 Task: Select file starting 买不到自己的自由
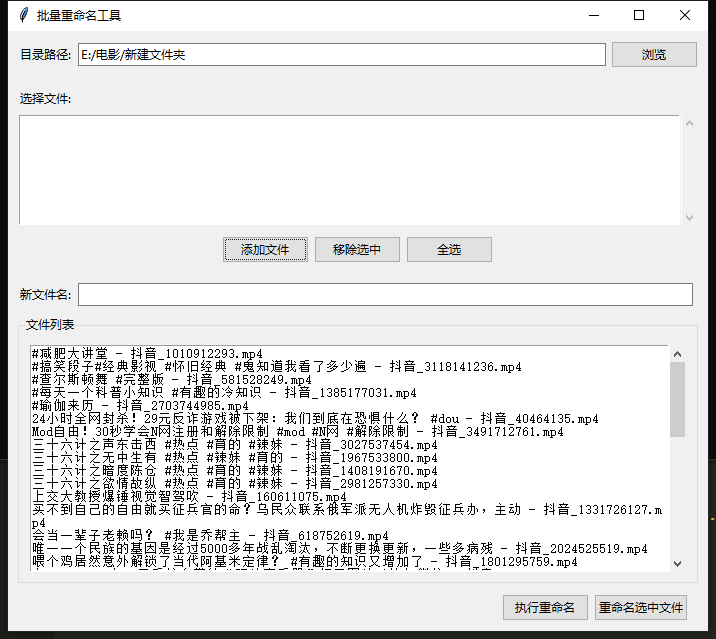[347, 516]
